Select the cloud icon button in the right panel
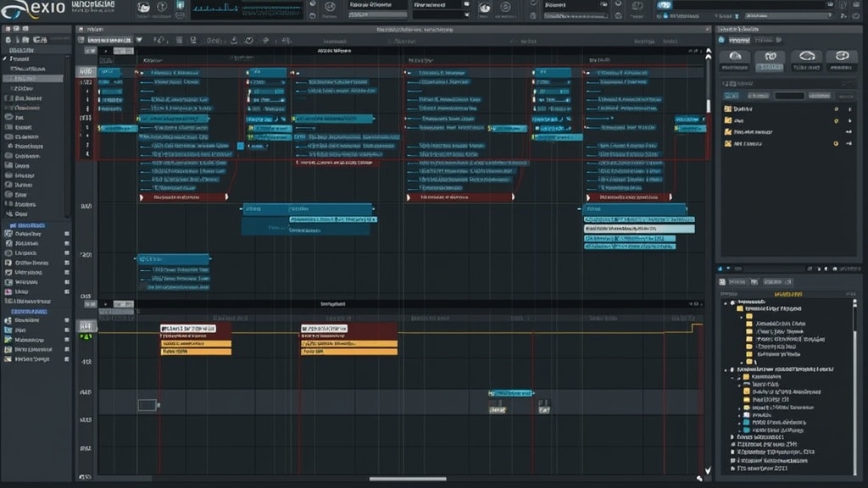This screenshot has width=868, height=488. tap(735, 60)
